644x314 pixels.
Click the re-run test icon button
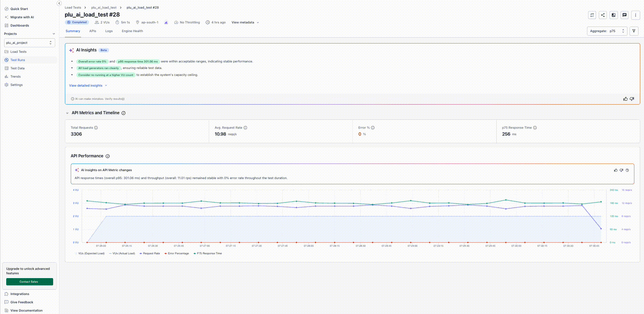click(592, 15)
